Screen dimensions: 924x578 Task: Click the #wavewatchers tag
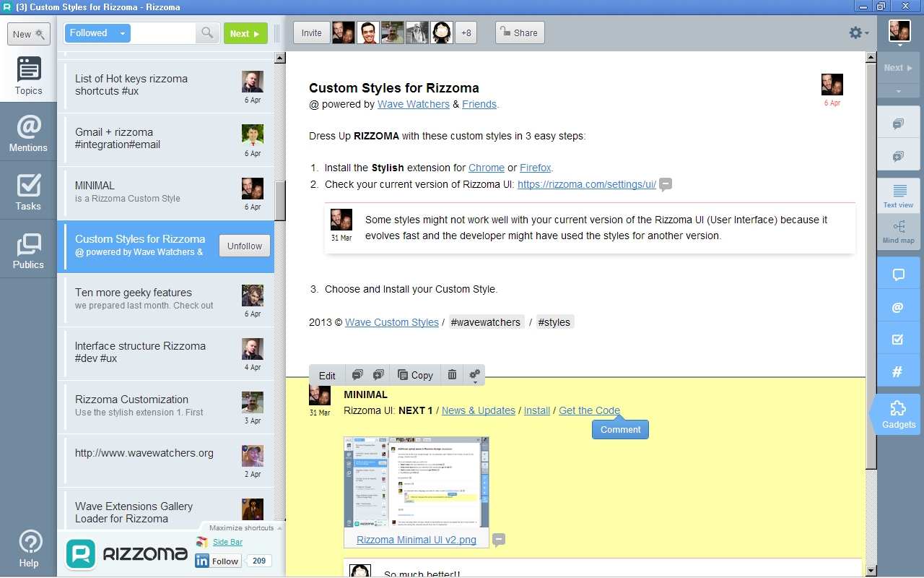[x=485, y=322]
